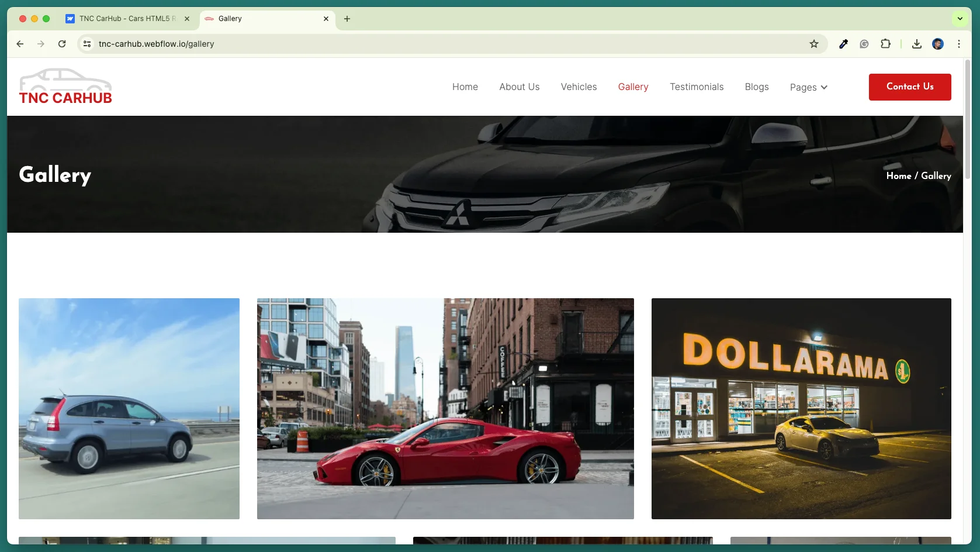Click the red Contact Us button

tap(910, 87)
